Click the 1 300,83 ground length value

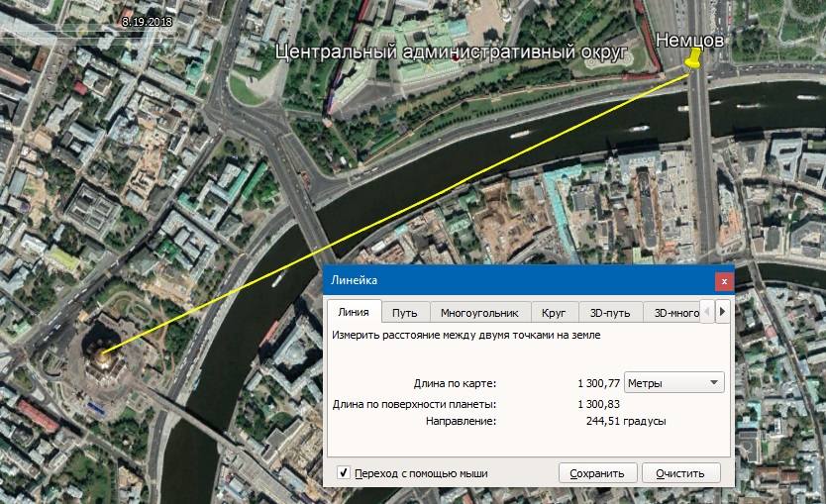[x=598, y=404]
